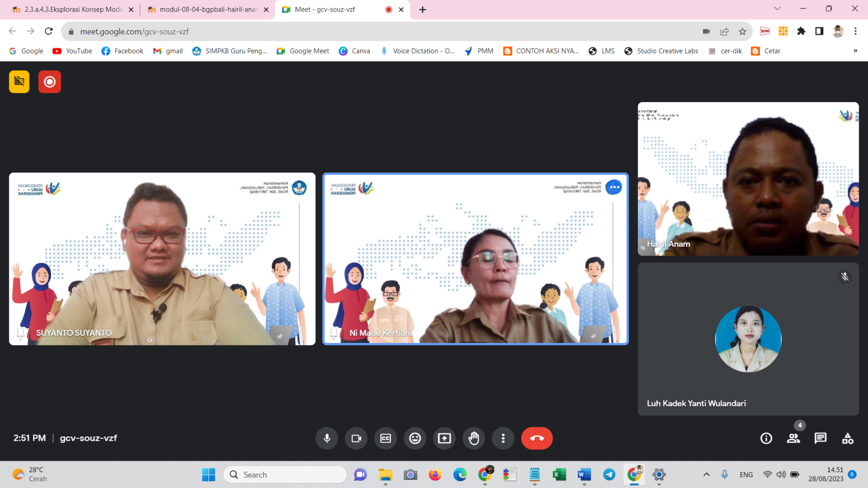Toggle closed captions on

click(386, 438)
